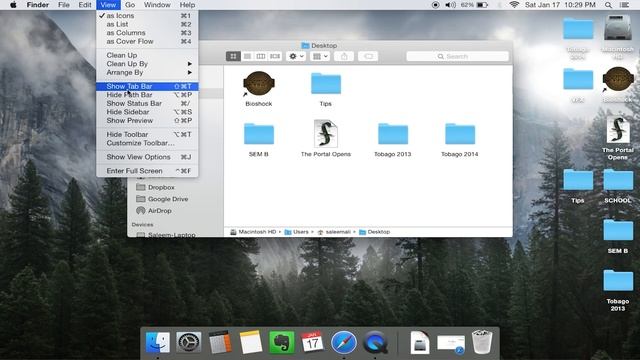Open System Preferences from the Dock
This screenshot has width=640, height=360.
tap(189, 342)
